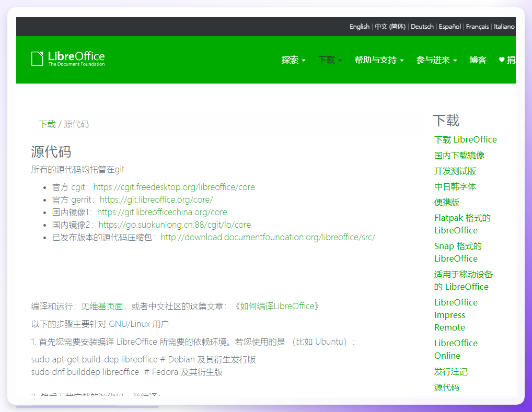
Task: Open sidebar link 中日韩字体
Action: tap(455, 186)
